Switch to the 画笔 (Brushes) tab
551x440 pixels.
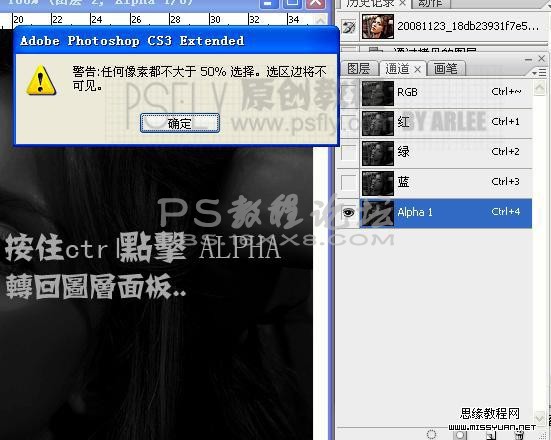[446, 68]
